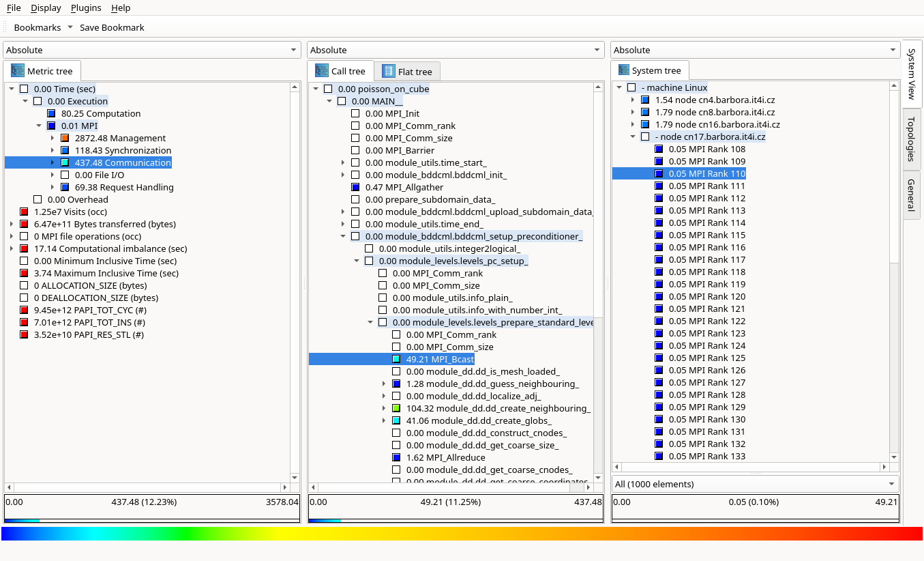
Task: Open the Help menu
Action: (121, 8)
